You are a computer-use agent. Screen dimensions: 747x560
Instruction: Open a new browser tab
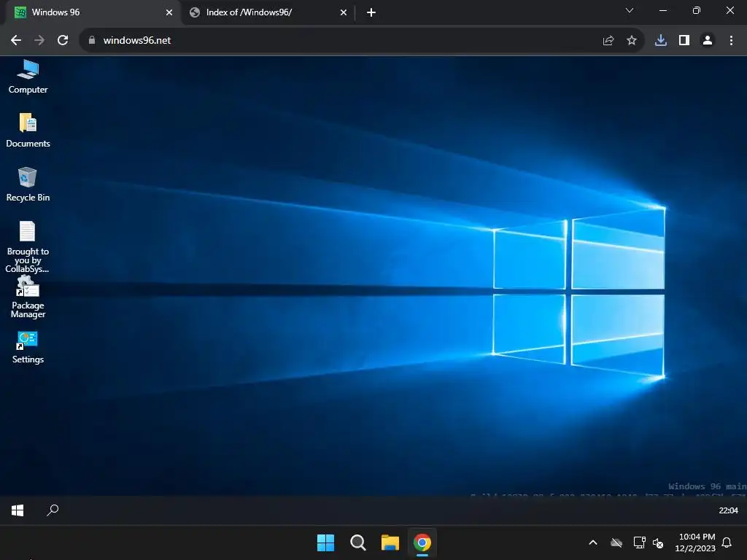coord(371,12)
